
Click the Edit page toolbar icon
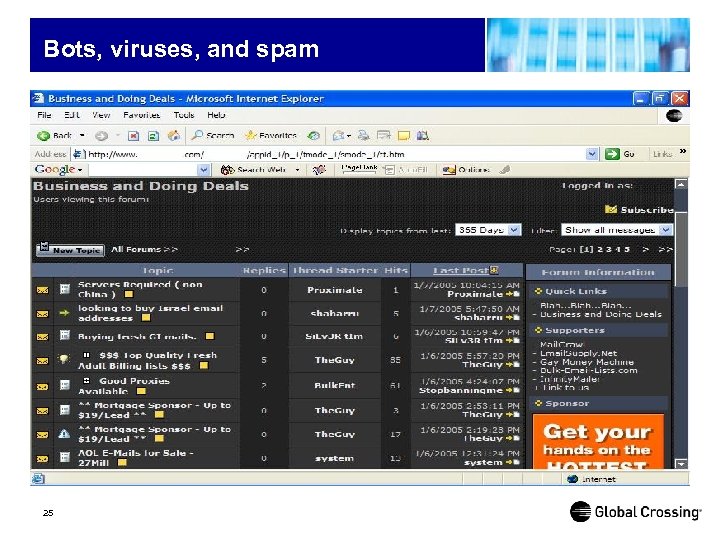point(383,135)
